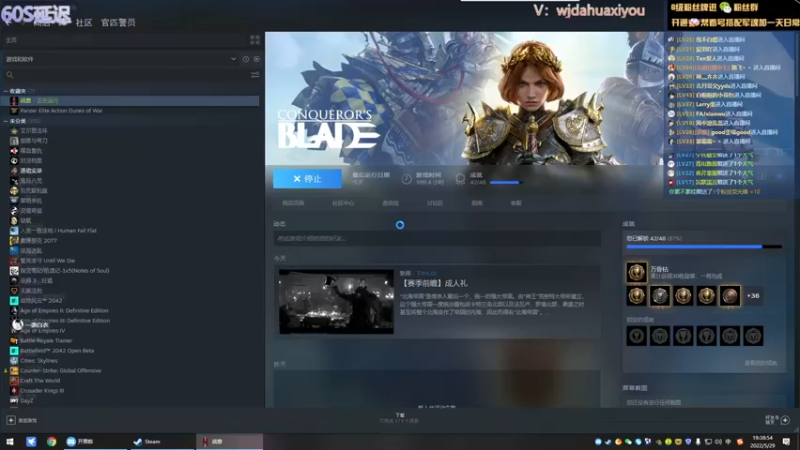
Task: Click the +36 more achievements button
Action: [x=753, y=295]
